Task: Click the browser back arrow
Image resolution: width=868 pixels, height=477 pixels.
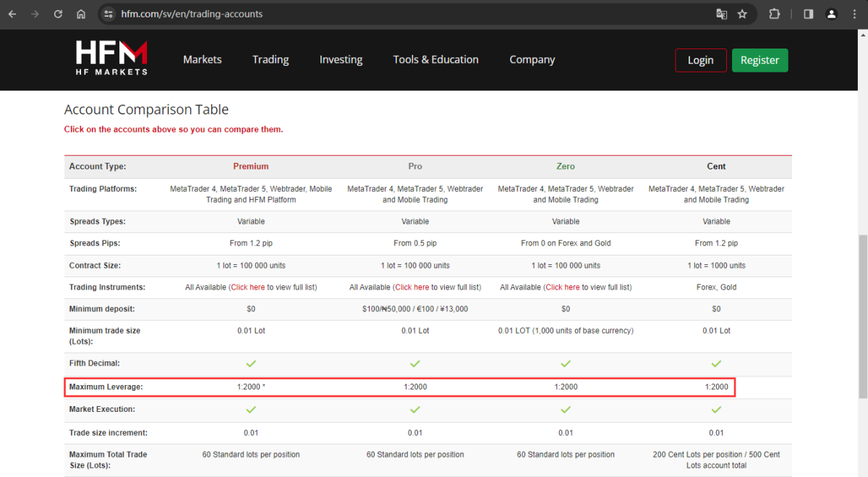Action: click(12, 14)
